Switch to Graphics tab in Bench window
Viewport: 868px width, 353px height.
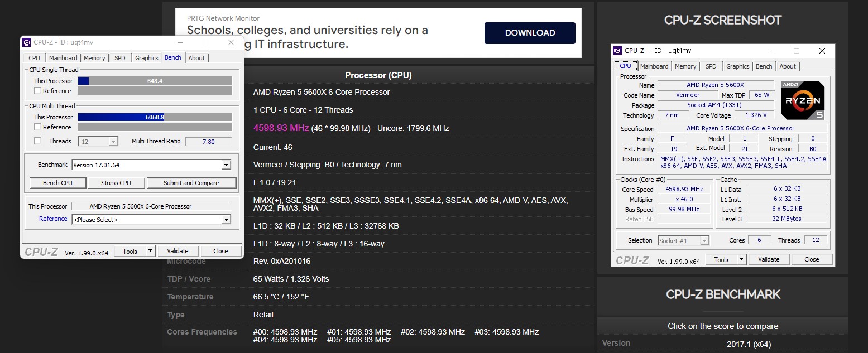pyautogui.click(x=147, y=58)
